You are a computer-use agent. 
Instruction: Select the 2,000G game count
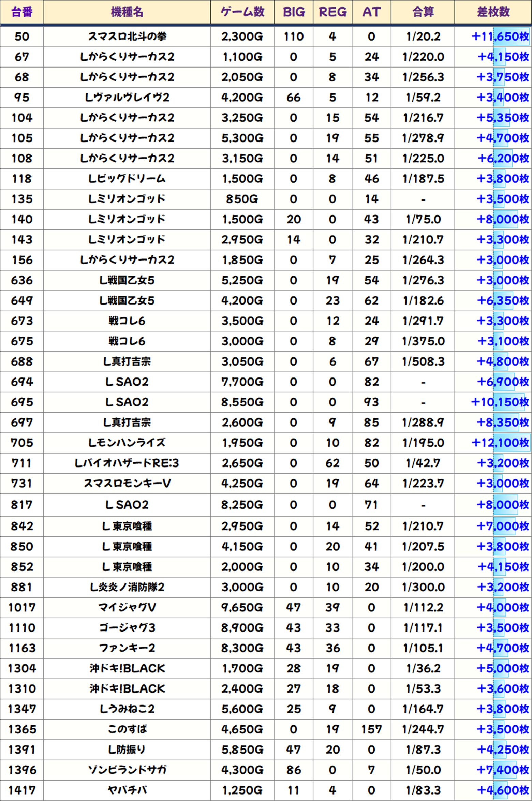(x=242, y=567)
